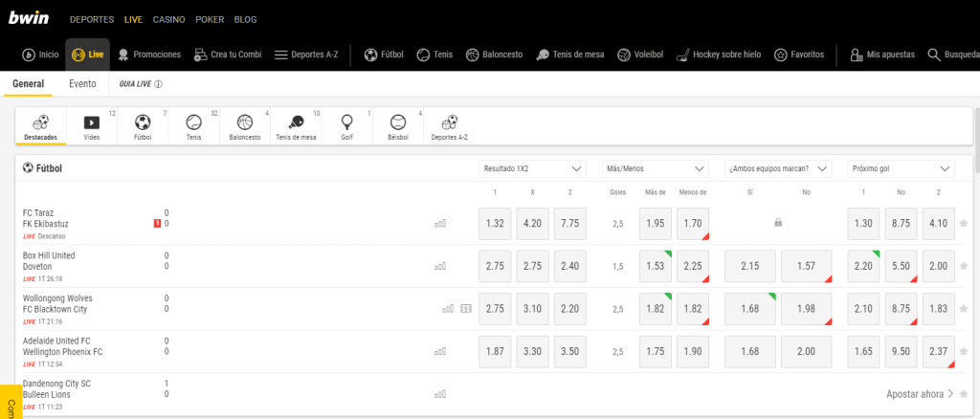Select Deportes A-Z filter in the sports row
The height and width of the screenshot is (419, 980).
coord(450,127)
